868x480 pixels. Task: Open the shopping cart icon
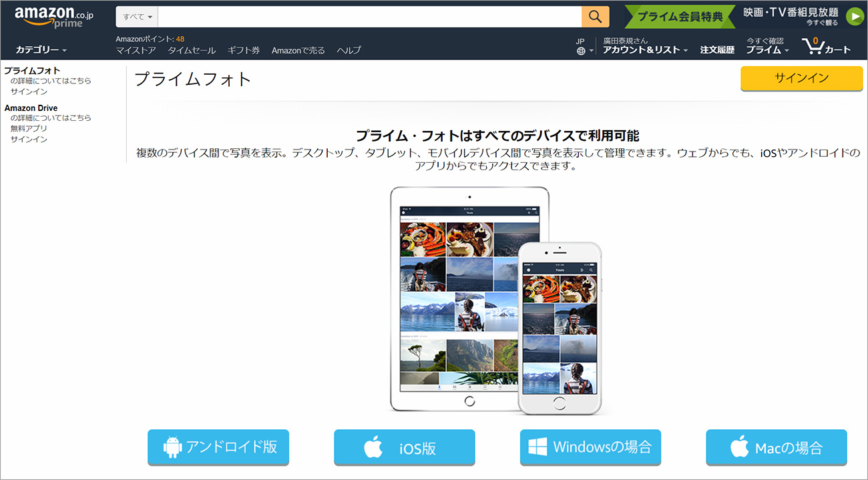826,45
